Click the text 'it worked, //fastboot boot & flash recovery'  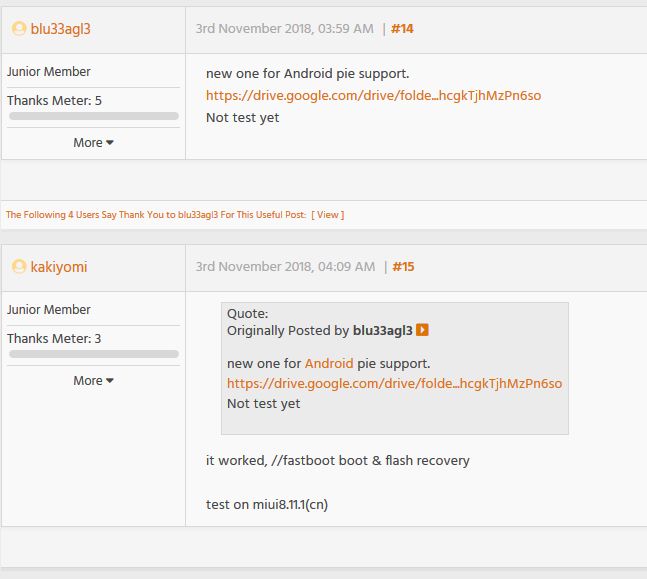(338, 461)
